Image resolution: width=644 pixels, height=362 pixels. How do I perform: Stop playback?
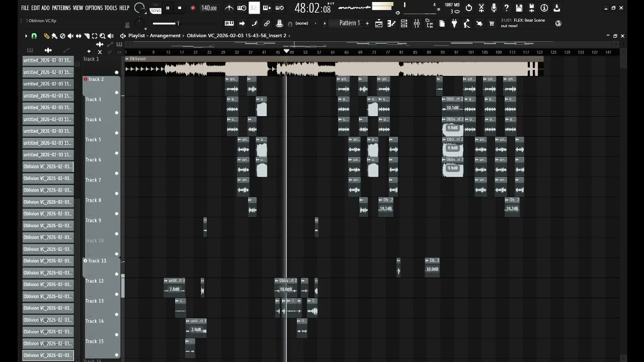[x=180, y=8]
